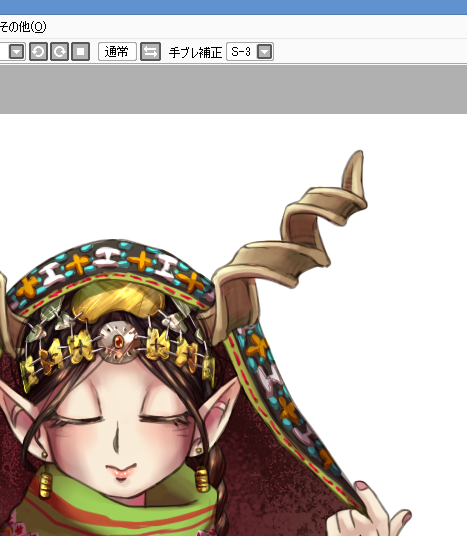467x536 pixels.
Task: Open the その他(O) menu
Action: 23,27
